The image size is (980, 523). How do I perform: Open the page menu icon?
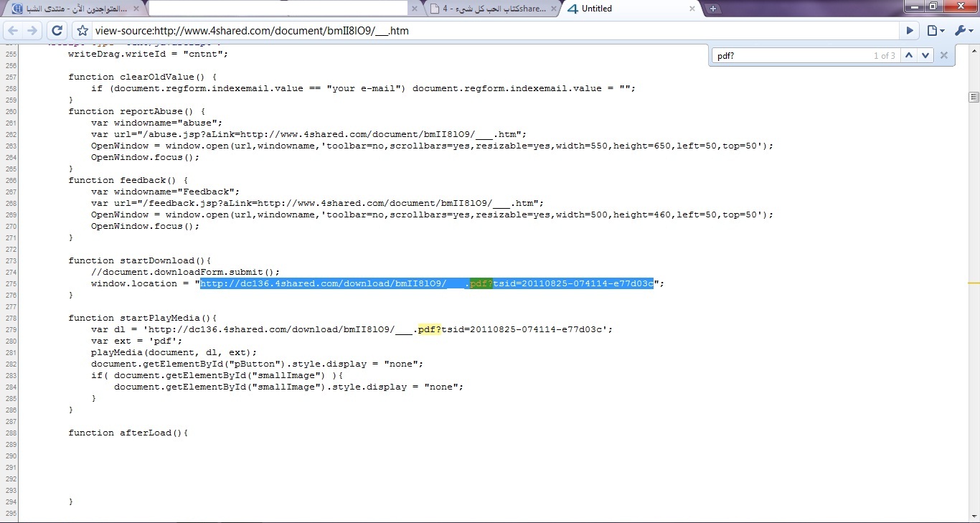(934, 31)
